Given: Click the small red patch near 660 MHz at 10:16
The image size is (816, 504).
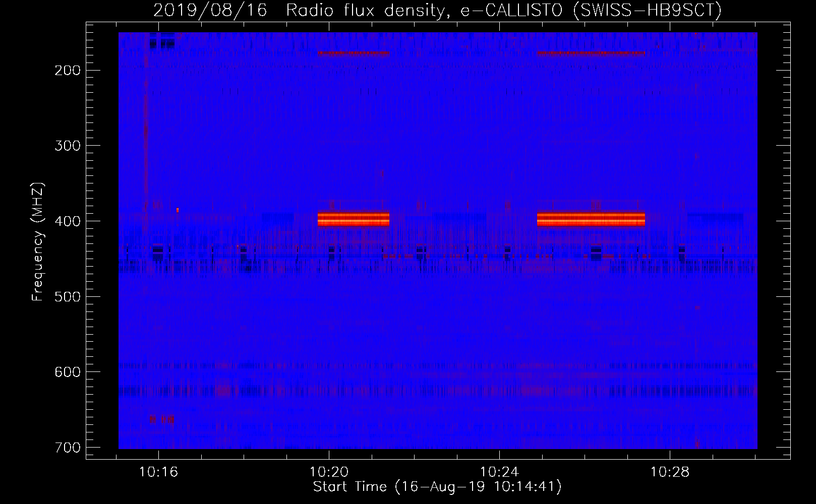Looking at the screenshot, I should pos(162,419).
